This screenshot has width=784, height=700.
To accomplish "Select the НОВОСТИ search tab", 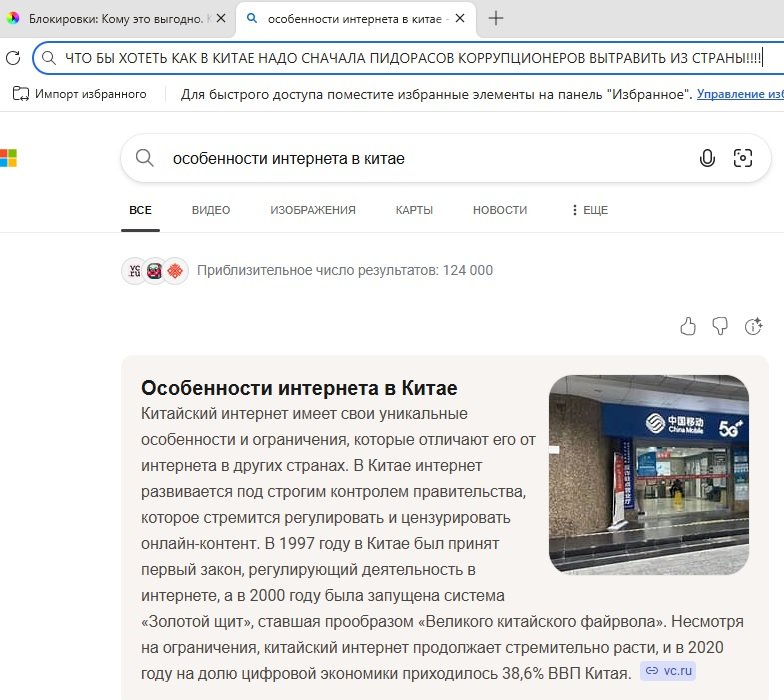I will [x=500, y=210].
